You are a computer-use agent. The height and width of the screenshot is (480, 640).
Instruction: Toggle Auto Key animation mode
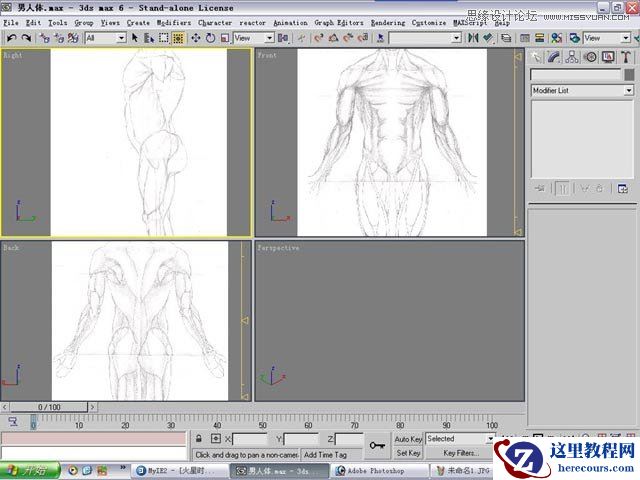pyautogui.click(x=408, y=439)
